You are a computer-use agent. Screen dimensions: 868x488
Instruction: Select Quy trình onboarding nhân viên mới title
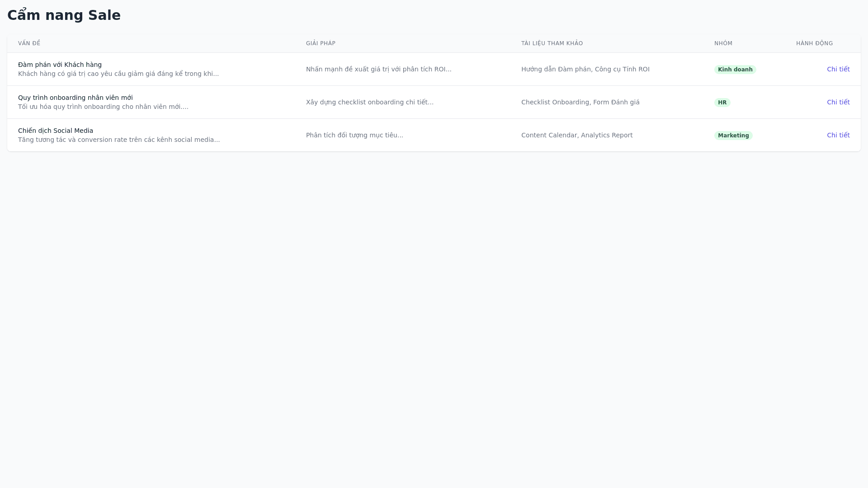(x=75, y=98)
